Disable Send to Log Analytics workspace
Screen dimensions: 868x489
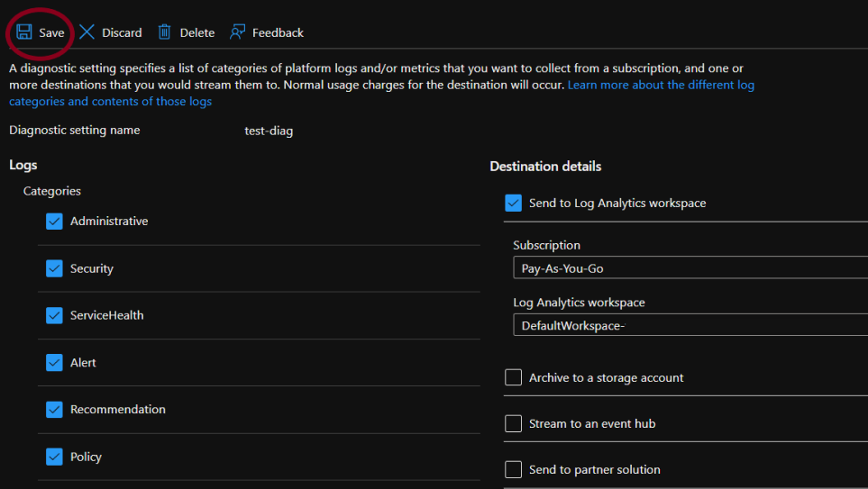(x=514, y=204)
